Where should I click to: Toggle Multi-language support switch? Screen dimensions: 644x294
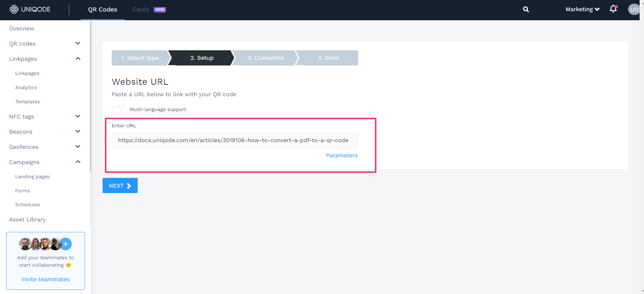point(119,110)
